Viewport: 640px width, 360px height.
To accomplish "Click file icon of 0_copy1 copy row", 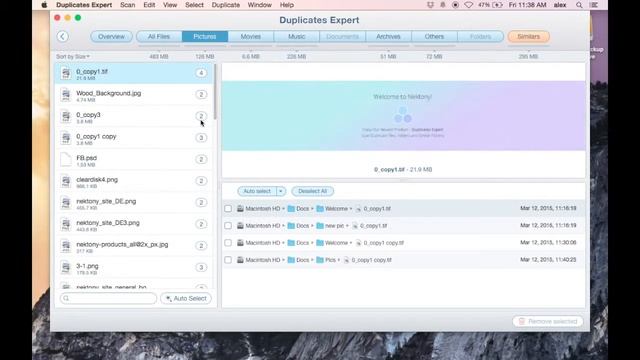I will (x=66, y=138).
